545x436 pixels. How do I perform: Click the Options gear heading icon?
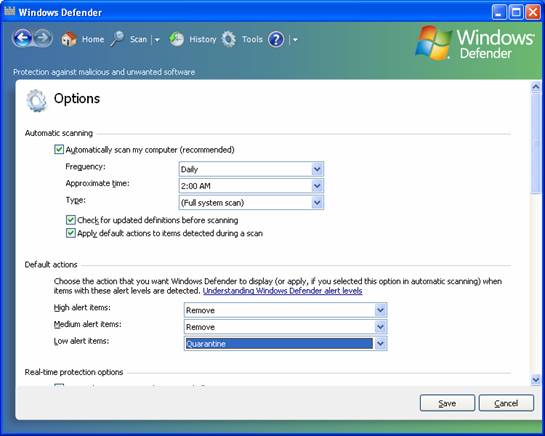tap(36, 101)
